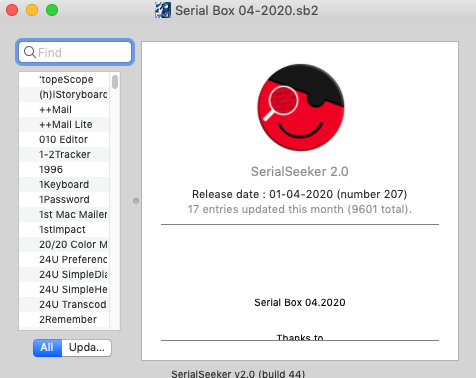Viewport: 476px width, 378px height.
Task: Select the 1-2Tracker entry
Action: click(64, 154)
